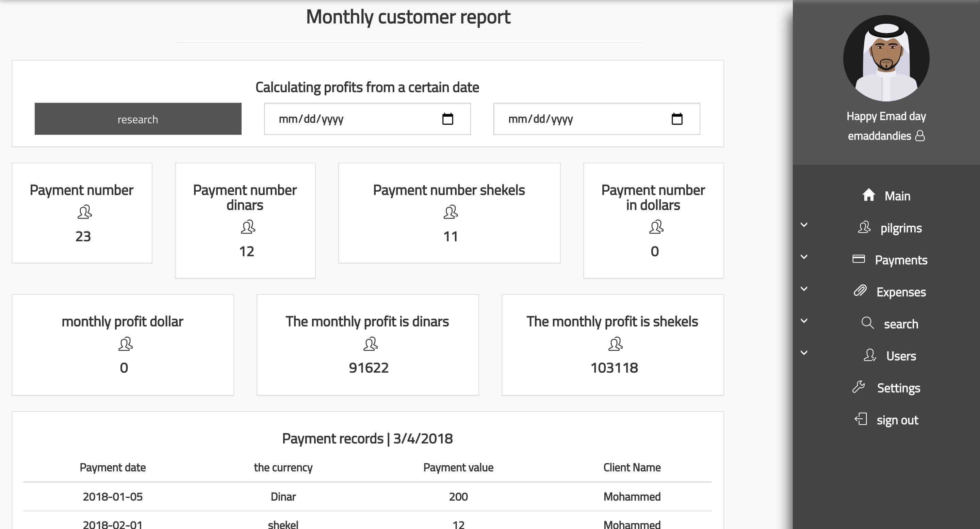Image resolution: width=980 pixels, height=529 pixels.
Task: Click the profile avatar picture
Action: 886,58
